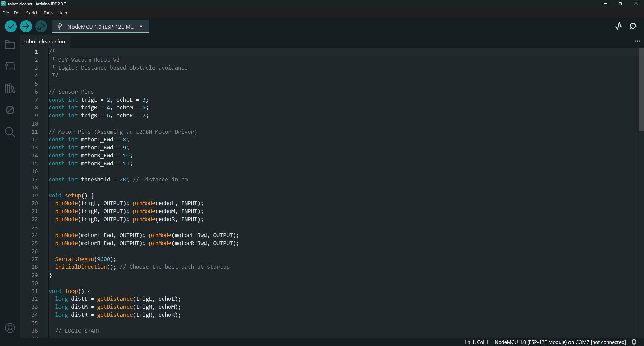The width and height of the screenshot is (644, 346).
Task: Expand the NodeMCU 1.0 board selector dropdown
Action: click(x=101, y=27)
